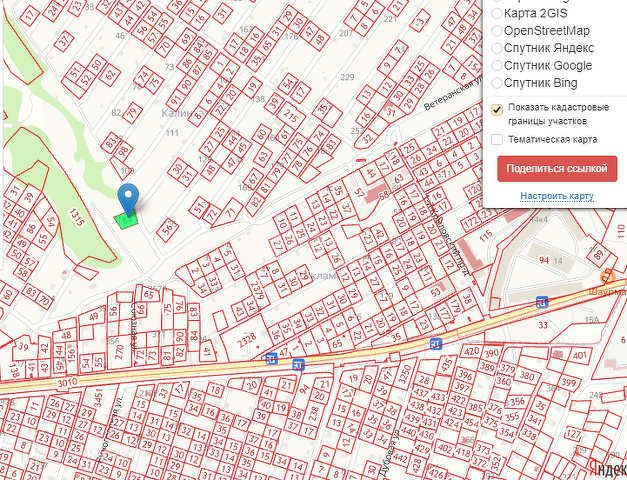Click parcel number 156
627x480 pixels.
tap(72, 354)
